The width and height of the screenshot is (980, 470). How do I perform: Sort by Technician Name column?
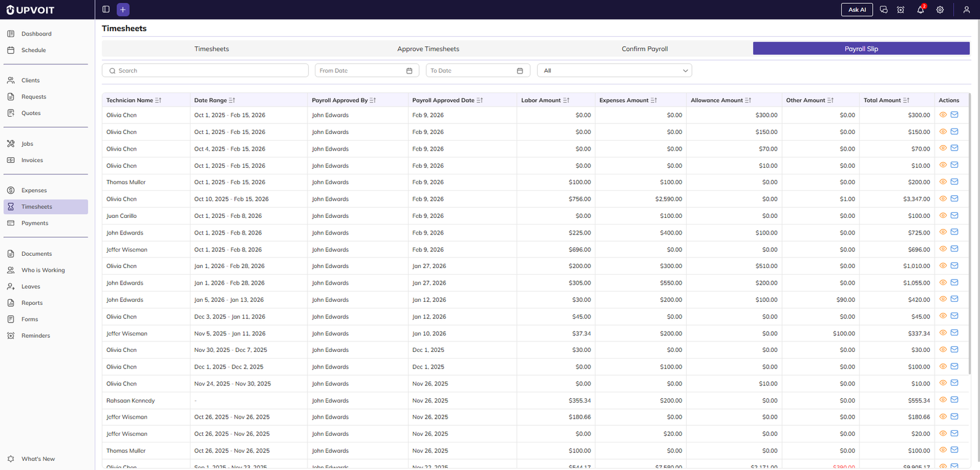tap(158, 100)
